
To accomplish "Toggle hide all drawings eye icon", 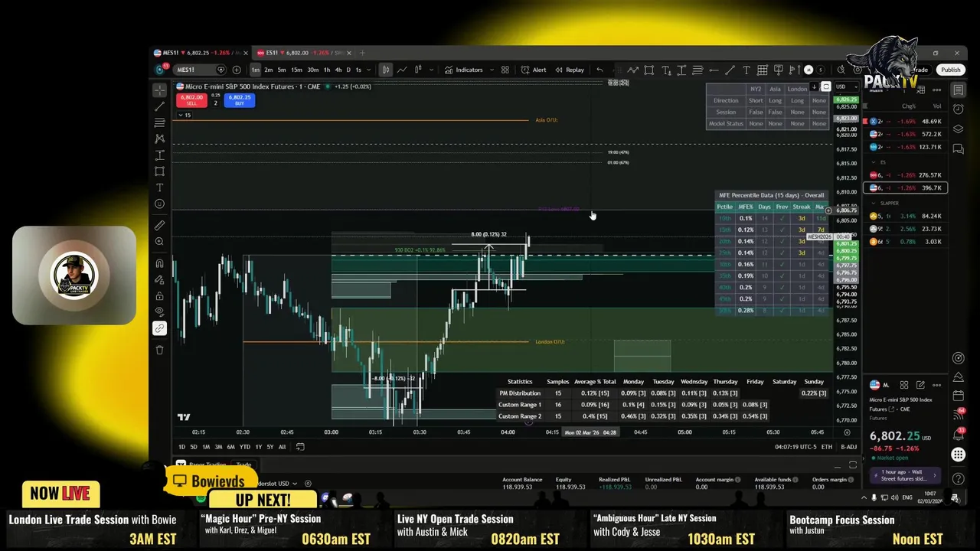I will [x=159, y=312].
